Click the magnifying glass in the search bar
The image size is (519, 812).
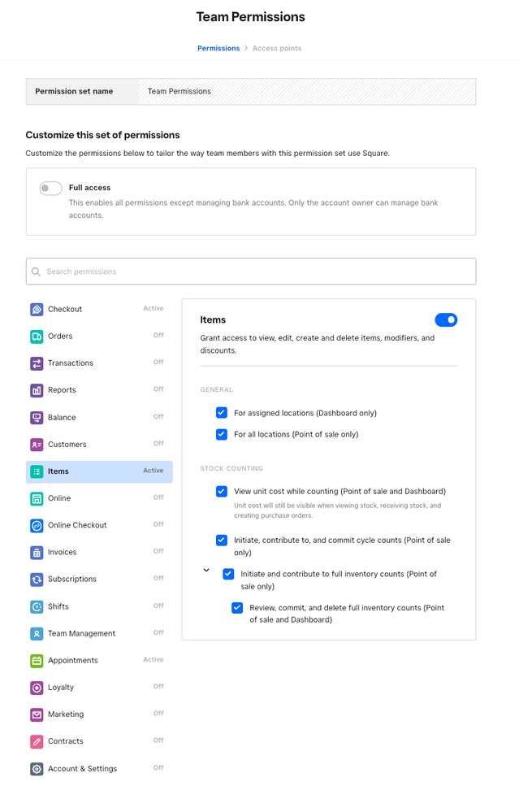37,271
